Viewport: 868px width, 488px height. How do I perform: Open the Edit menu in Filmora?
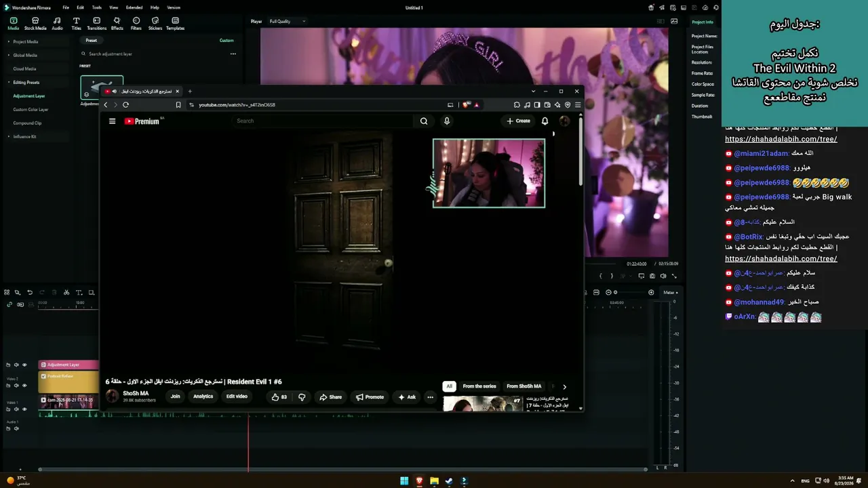[80, 7]
